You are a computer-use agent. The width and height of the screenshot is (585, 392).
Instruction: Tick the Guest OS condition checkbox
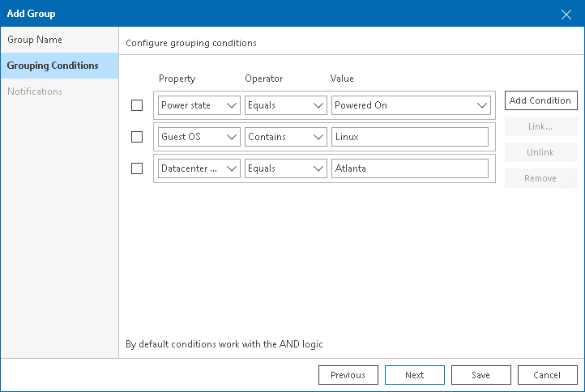[137, 137]
